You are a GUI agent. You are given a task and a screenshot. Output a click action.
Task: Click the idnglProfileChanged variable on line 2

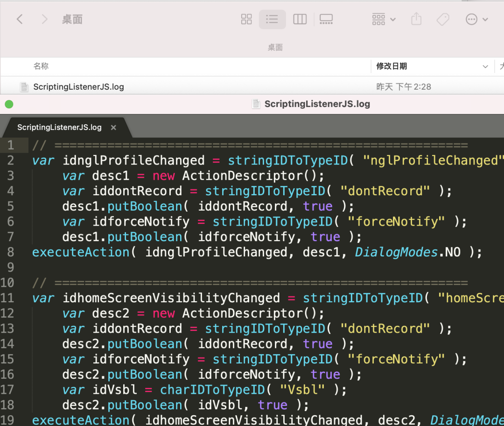point(133,160)
